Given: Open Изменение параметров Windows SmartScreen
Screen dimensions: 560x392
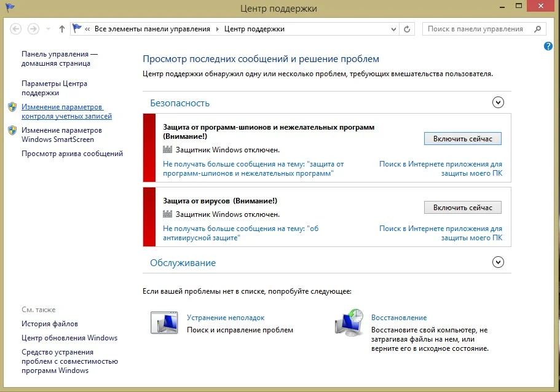Looking at the screenshot, I should 62,135.
